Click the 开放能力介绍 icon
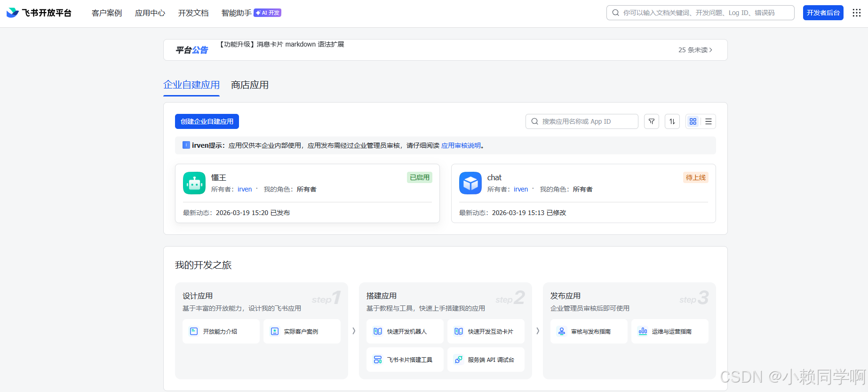868x392 pixels. [194, 331]
